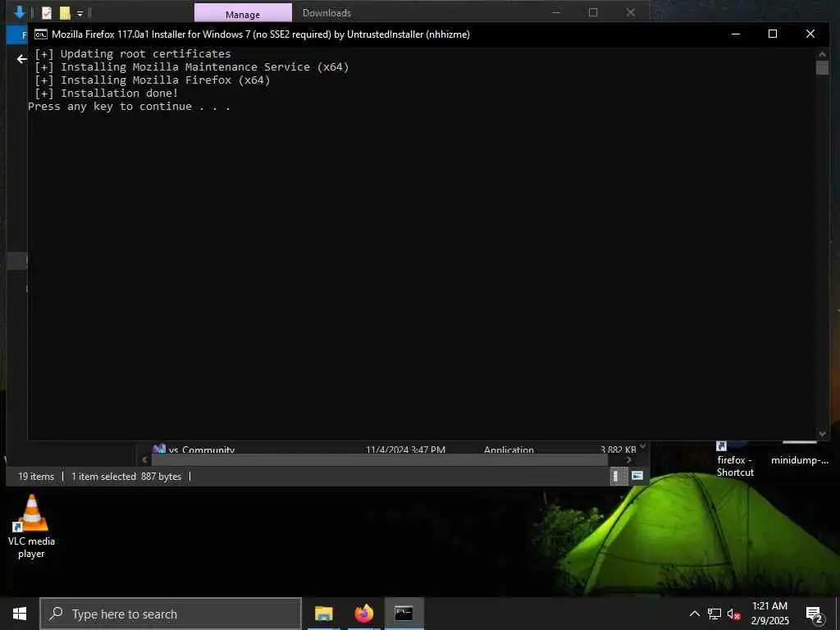This screenshot has height=630, width=840.
Task: Click Explorer horizontal scrollbar left arrow
Action: tap(144, 459)
